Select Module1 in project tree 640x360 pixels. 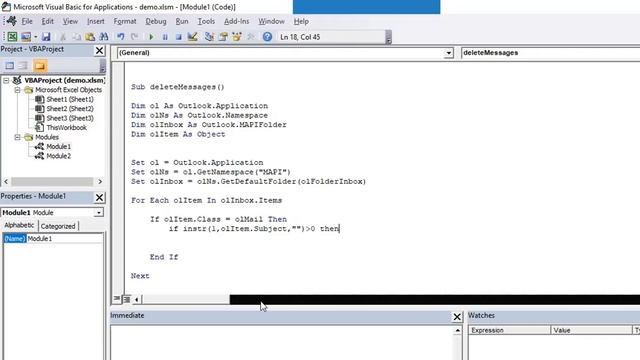(58, 146)
